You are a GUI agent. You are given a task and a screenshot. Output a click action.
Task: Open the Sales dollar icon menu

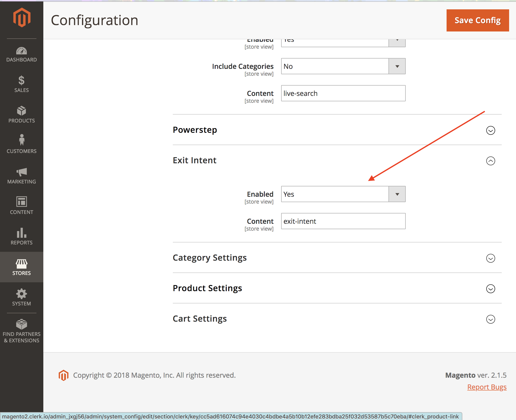22,84
